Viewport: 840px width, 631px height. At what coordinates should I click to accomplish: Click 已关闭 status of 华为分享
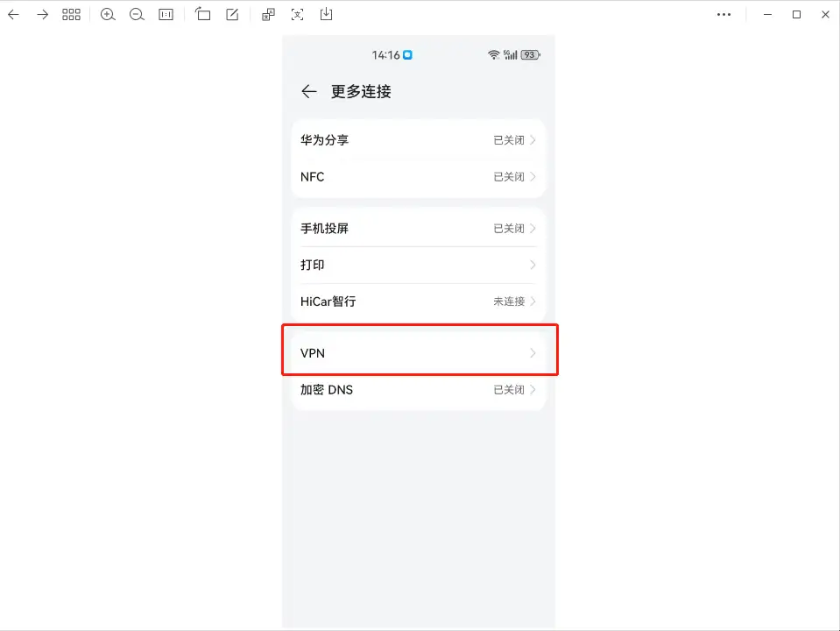pyautogui.click(x=509, y=140)
